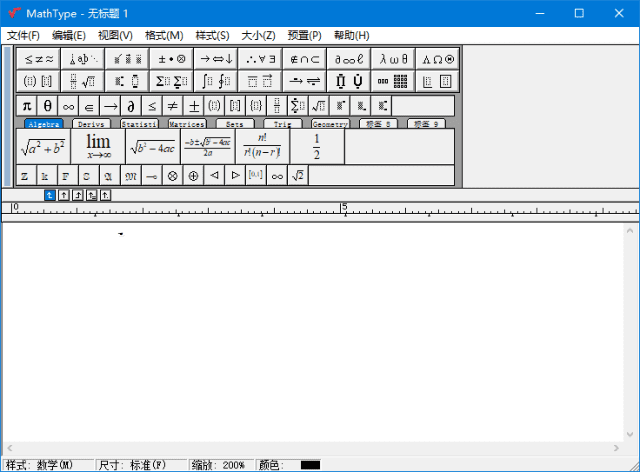Open the arrow symbols palette
Viewport: 640px width, 472px height.
[x=215, y=59]
